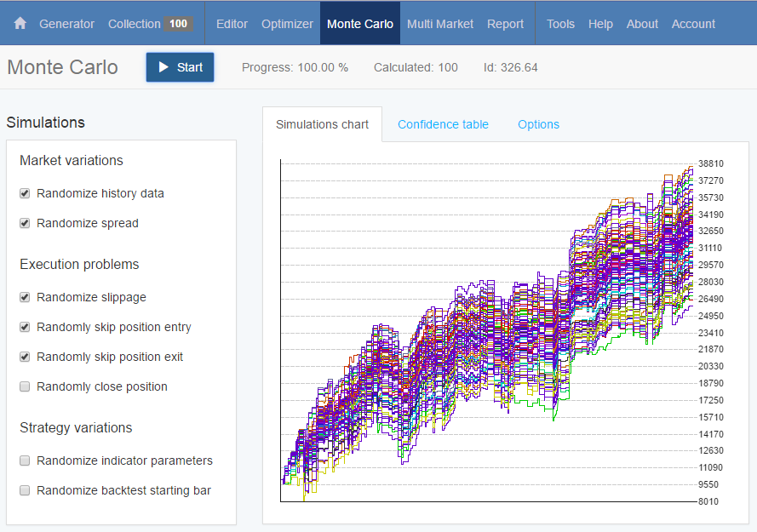Viewport: 757px width, 532px height.
Task: Open the Tools menu
Action: 560,24
